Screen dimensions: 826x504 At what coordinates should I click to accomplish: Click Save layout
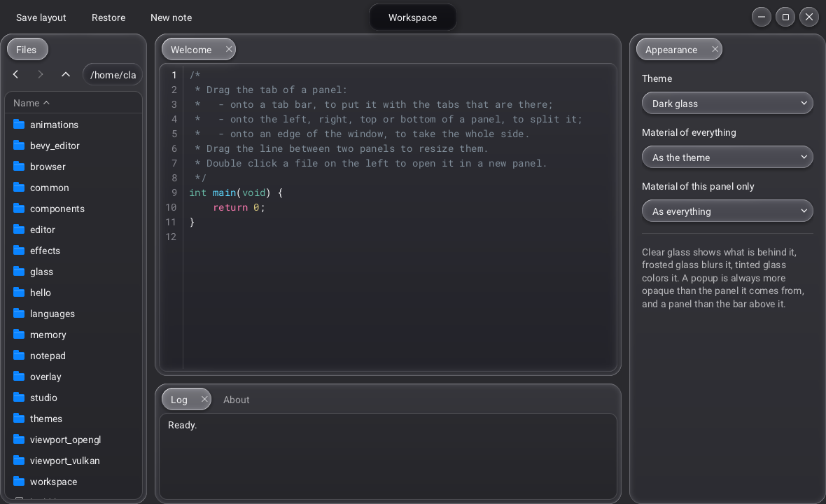click(41, 17)
